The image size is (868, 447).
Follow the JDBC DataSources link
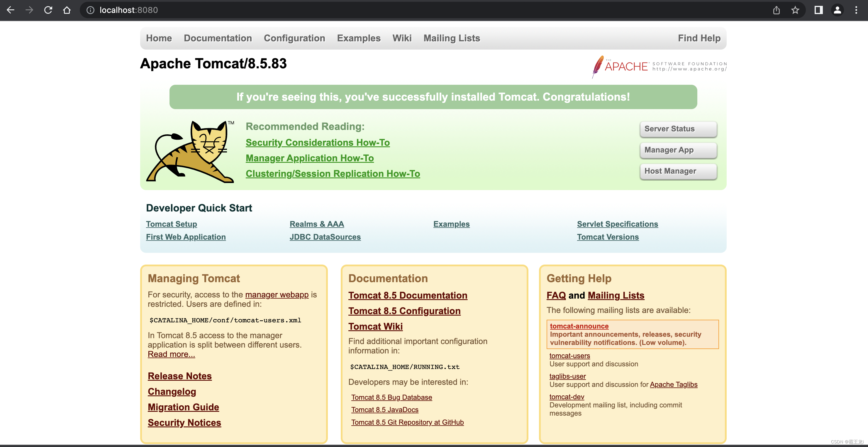pyautogui.click(x=325, y=237)
